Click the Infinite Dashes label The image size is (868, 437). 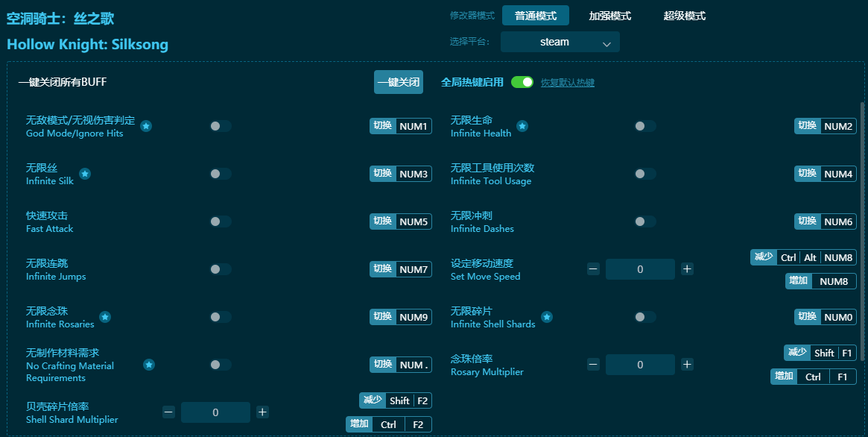click(482, 221)
